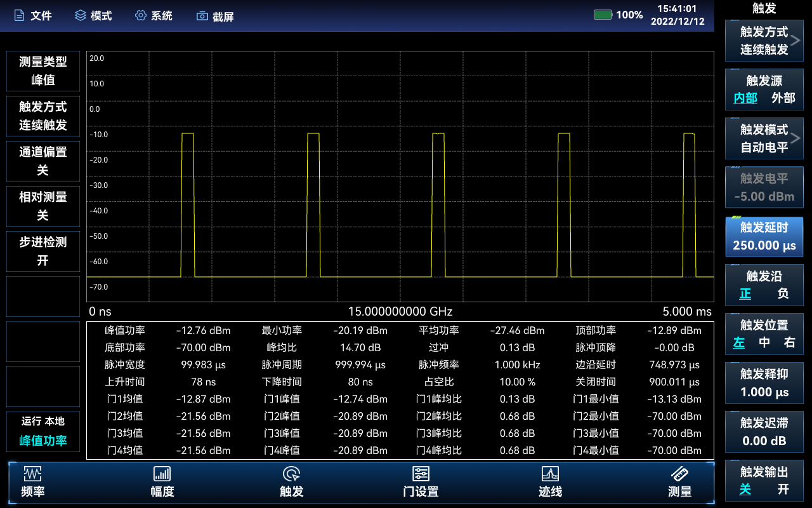Viewport: 812px width, 508px height.
Task: Open the 系统 (System) gear icon
Action: [154, 15]
